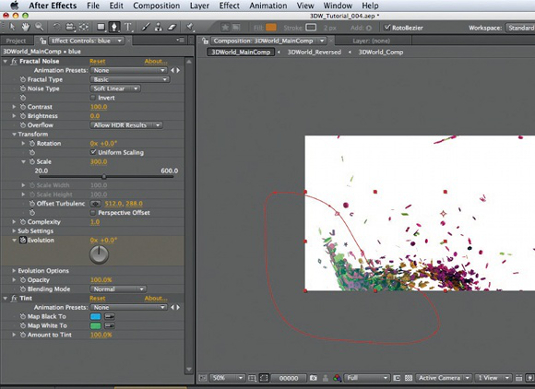
Task: Select the Hand tool
Action: pos(26,27)
